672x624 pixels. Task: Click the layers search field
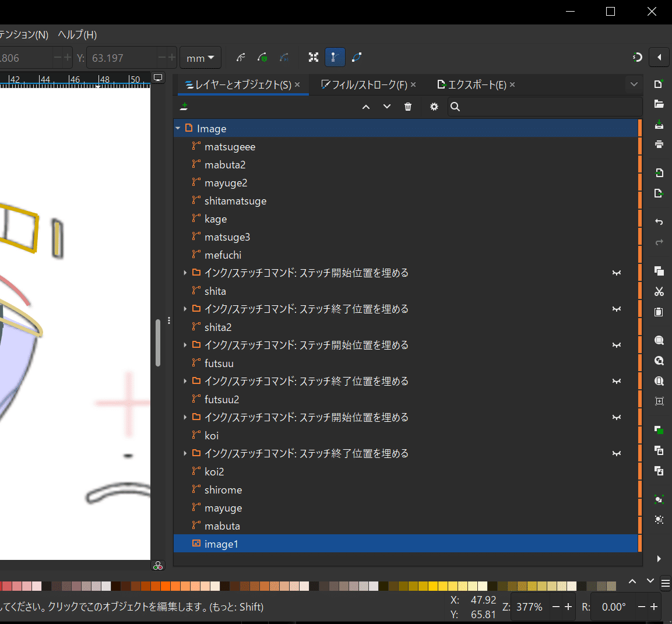(x=545, y=107)
